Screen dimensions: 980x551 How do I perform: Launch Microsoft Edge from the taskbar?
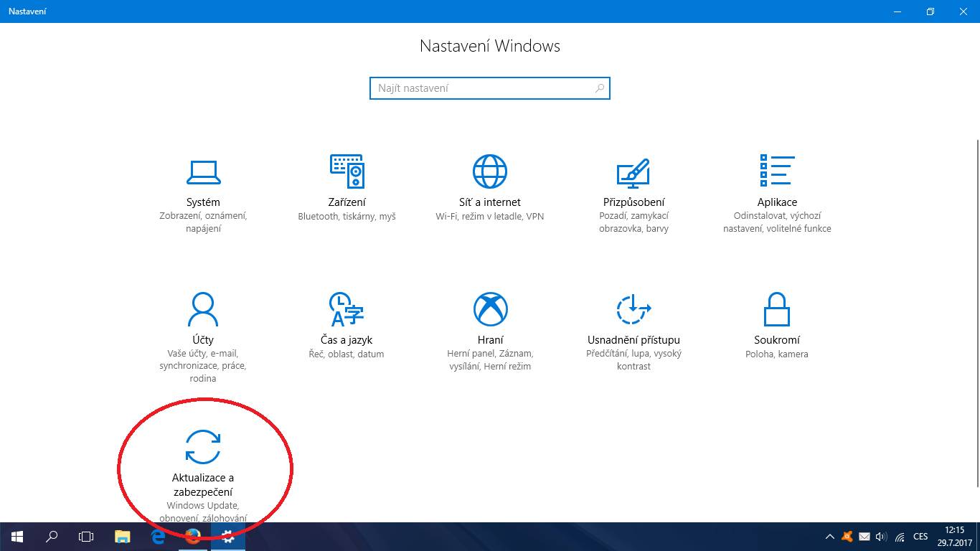tap(158, 537)
